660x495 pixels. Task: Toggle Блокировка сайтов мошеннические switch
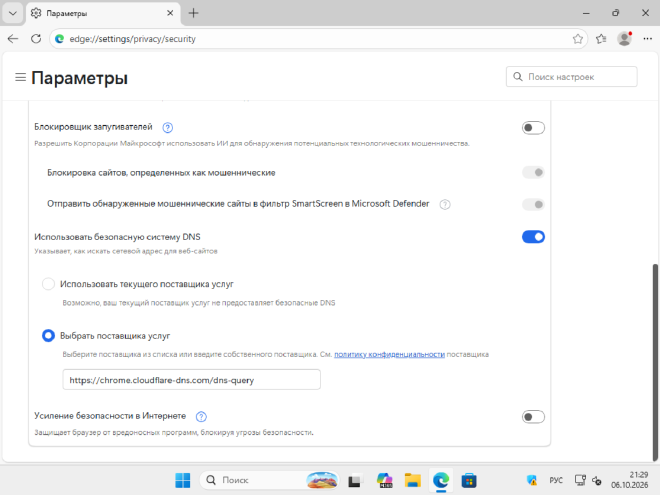tap(533, 172)
